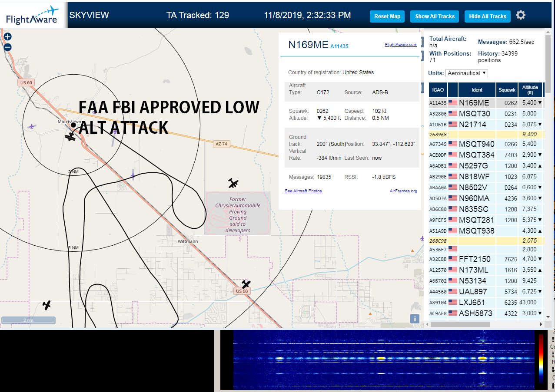Image resolution: width=555 pixels, height=392 pixels.
Task: Click US flag in UAL897 row
Action: (x=453, y=291)
